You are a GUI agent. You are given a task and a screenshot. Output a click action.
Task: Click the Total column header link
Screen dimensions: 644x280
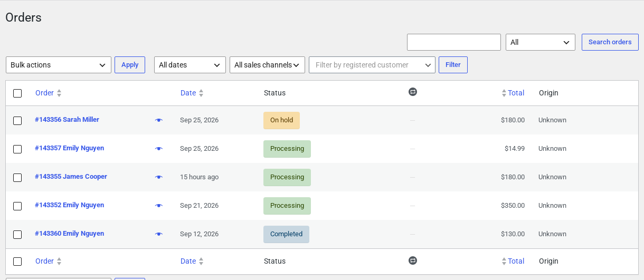[516, 93]
